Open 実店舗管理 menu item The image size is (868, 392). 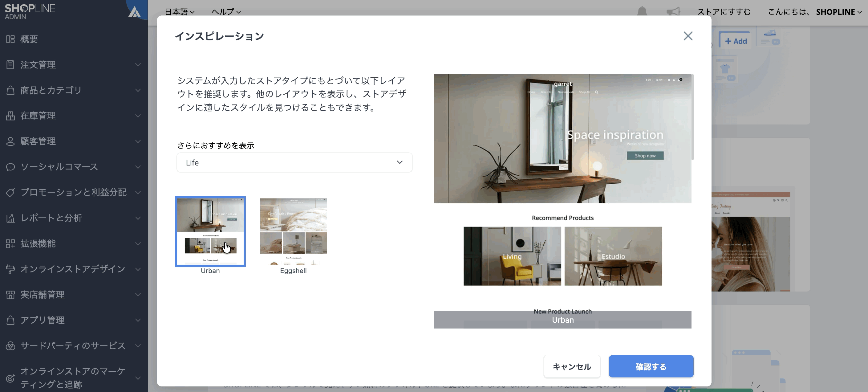74,295
